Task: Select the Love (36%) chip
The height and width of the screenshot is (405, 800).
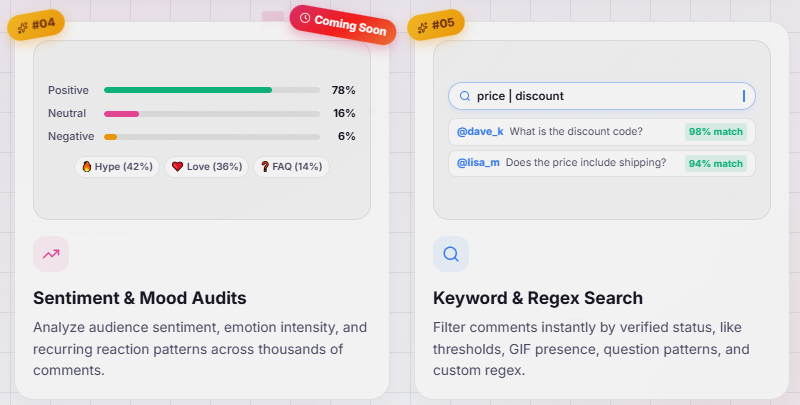Action: (x=207, y=167)
